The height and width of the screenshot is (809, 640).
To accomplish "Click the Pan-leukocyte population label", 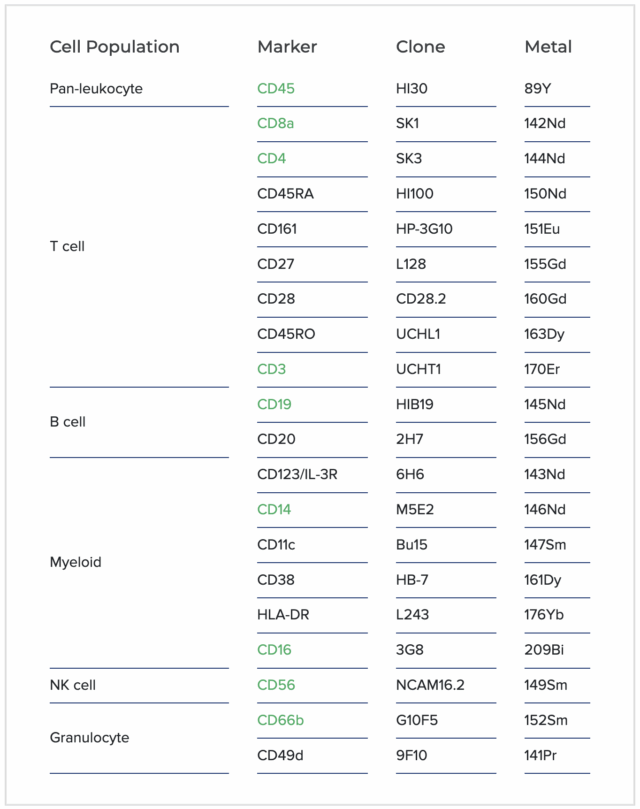I will (96, 89).
